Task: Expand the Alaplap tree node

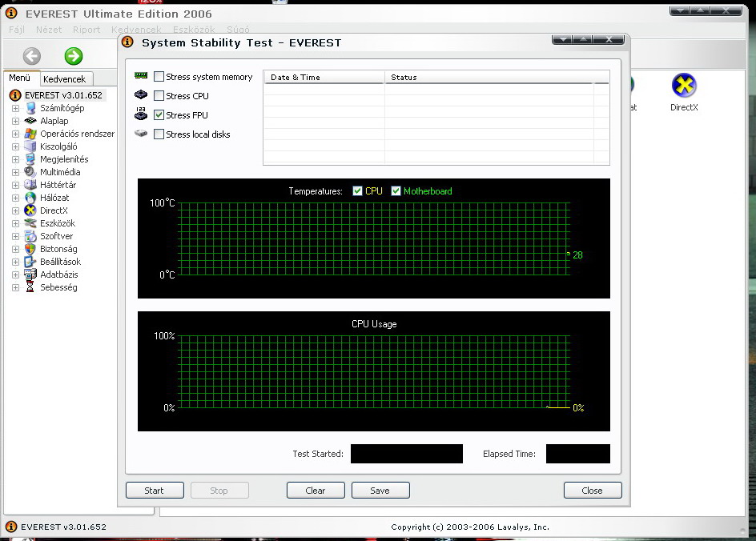Action: pos(15,121)
